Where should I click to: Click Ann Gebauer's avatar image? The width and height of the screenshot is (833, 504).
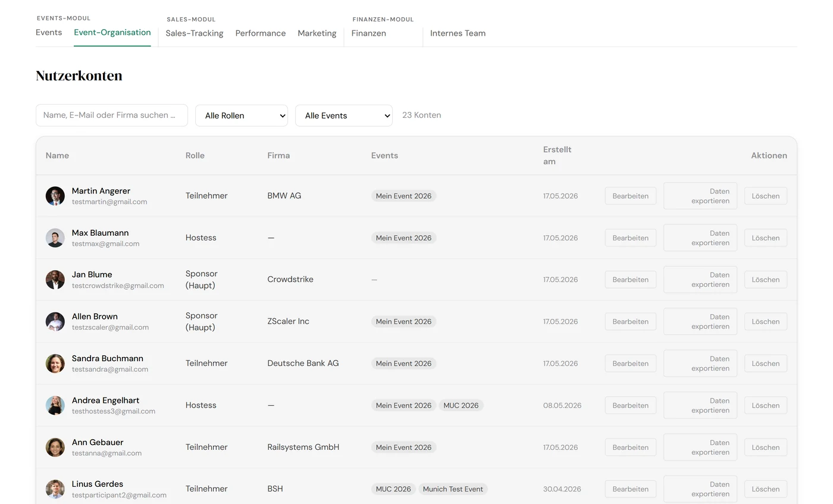pos(55,447)
